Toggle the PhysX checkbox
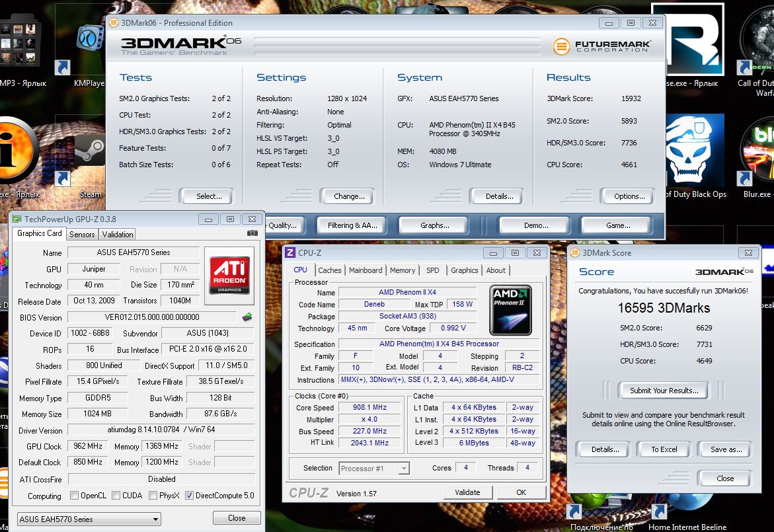 [x=153, y=495]
